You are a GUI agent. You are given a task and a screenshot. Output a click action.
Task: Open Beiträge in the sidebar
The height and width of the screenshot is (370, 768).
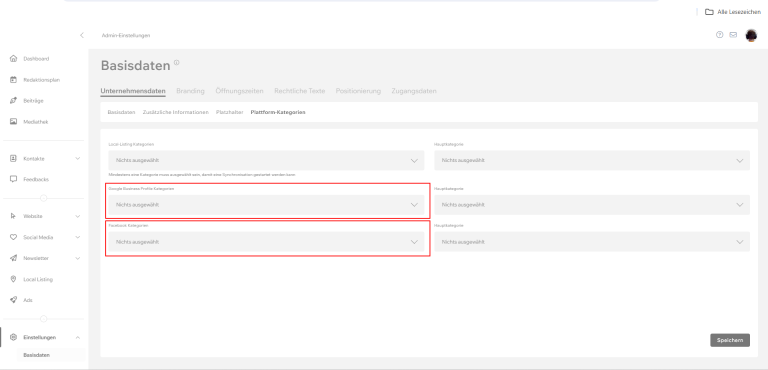[x=33, y=100]
